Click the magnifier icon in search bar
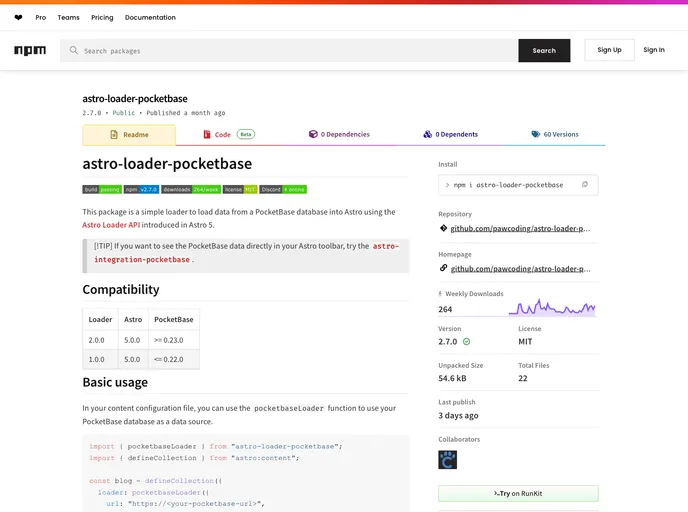The width and height of the screenshot is (688, 512). pyautogui.click(x=74, y=50)
